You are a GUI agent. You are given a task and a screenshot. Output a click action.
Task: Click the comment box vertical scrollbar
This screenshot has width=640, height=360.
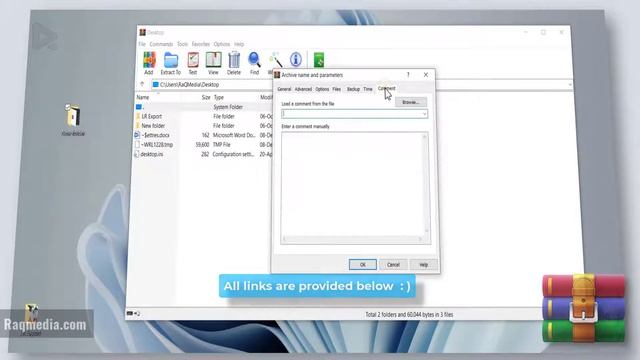click(426, 184)
